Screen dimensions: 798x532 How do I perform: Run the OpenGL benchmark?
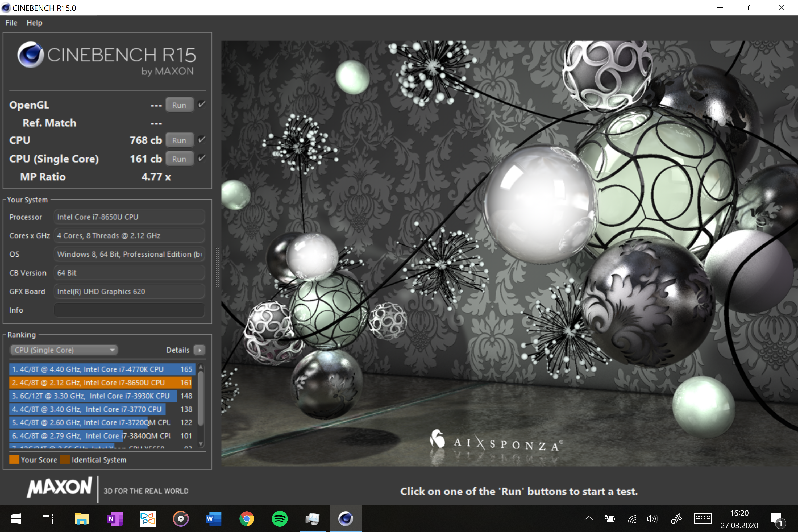(x=179, y=105)
